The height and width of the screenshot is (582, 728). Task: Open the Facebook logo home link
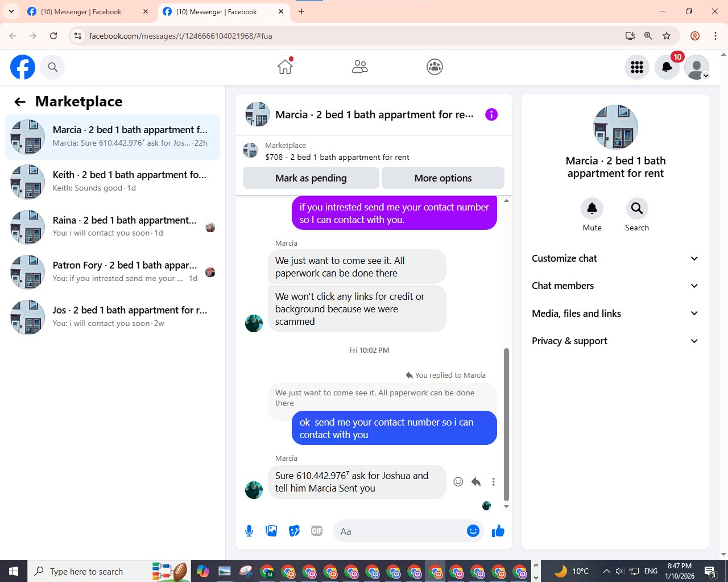(x=23, y=67)
